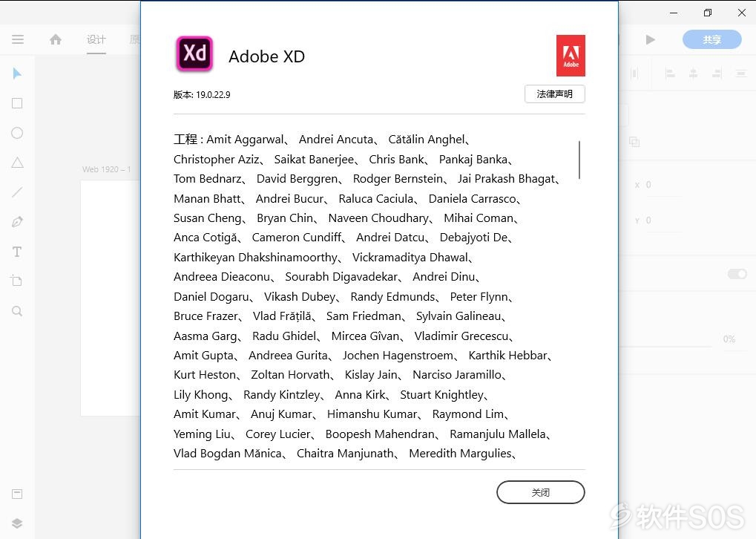
Task: Click the version text 19.0.22.9
Action: pos(213,94)
